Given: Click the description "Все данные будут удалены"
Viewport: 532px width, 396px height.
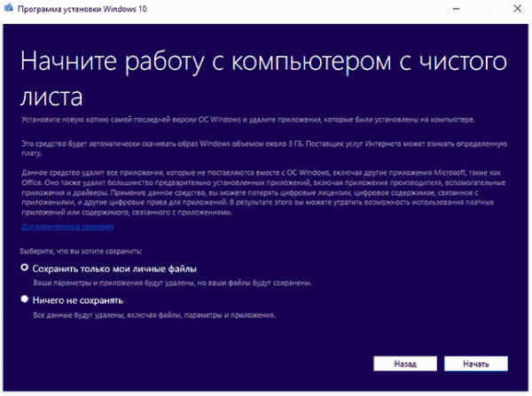Looking at the screenshot, I should (154, 315).
